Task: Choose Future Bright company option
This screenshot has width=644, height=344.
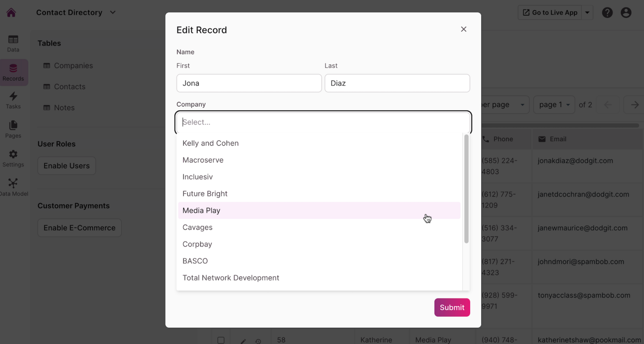Action: 205,194
